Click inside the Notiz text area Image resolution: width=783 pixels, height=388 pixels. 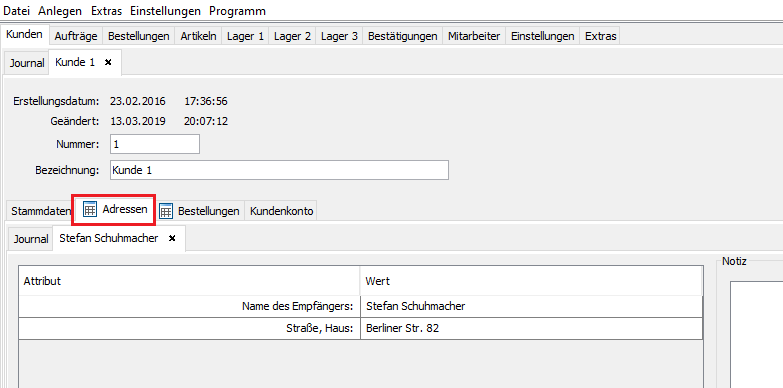pyautogui.click(x=756, y=334)
